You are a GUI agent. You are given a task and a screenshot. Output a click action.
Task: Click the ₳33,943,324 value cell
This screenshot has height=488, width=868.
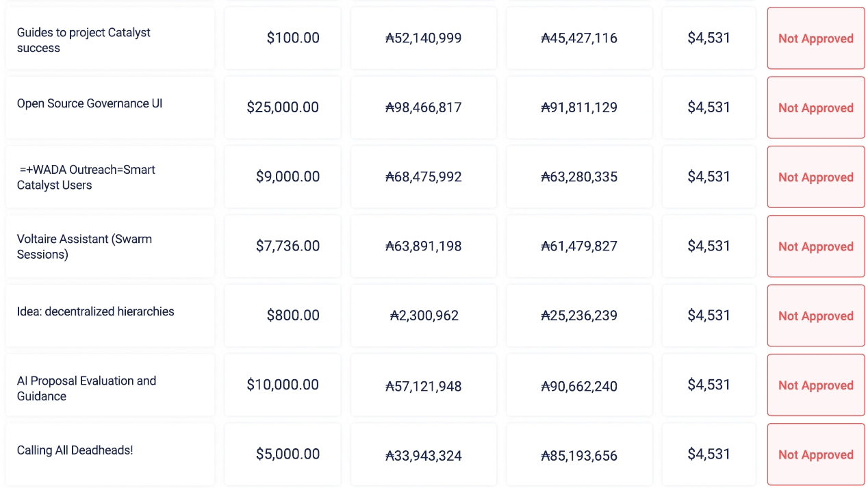424,455
